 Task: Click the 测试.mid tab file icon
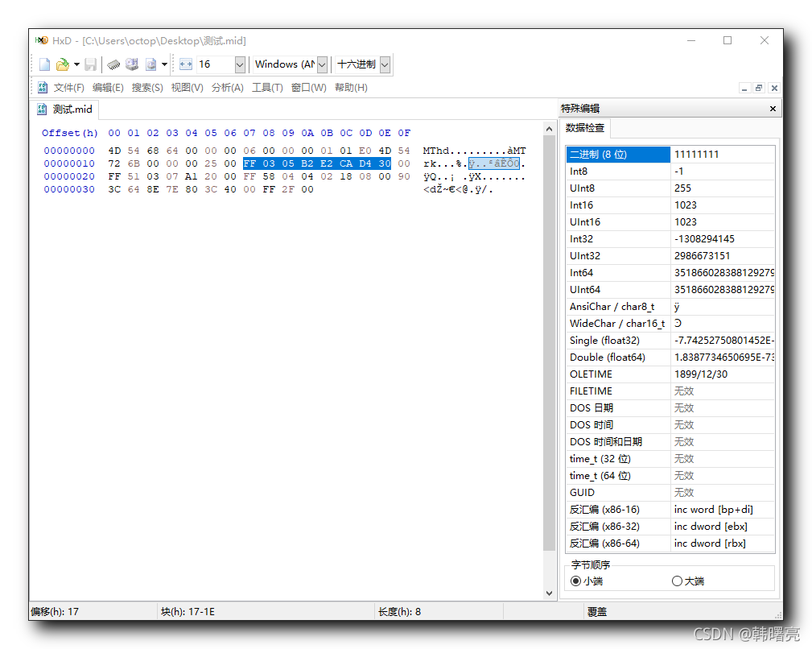tap(42, 110)
